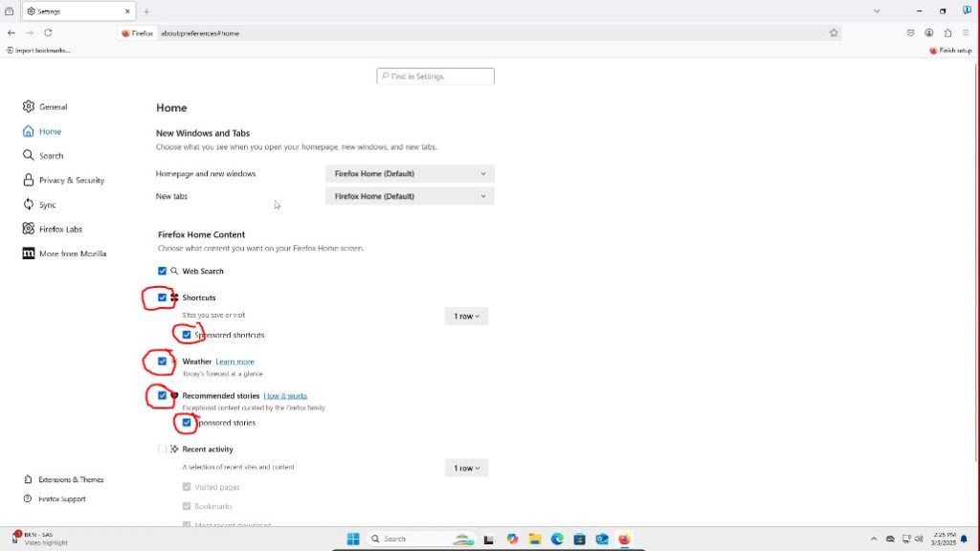The height and width of the screenshot is (551, 980).
Task: Click the Sync arrows icon
Action: [x=28, y=205]
